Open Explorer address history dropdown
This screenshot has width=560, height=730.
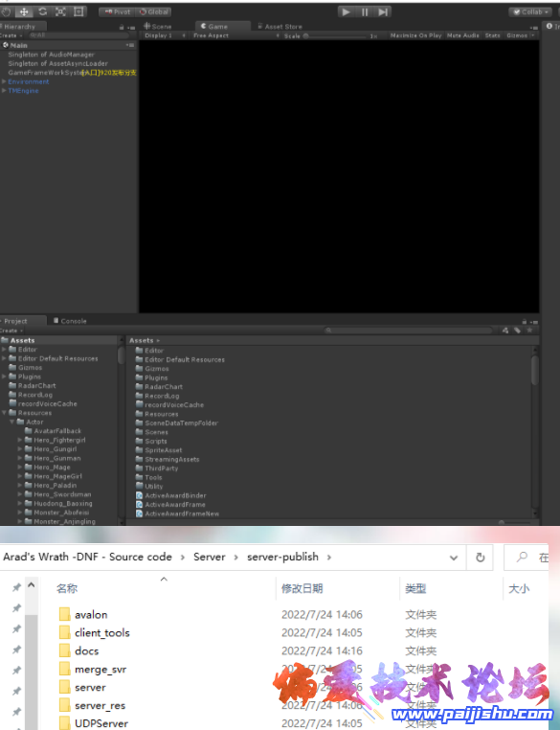click(x=454, y=558)
